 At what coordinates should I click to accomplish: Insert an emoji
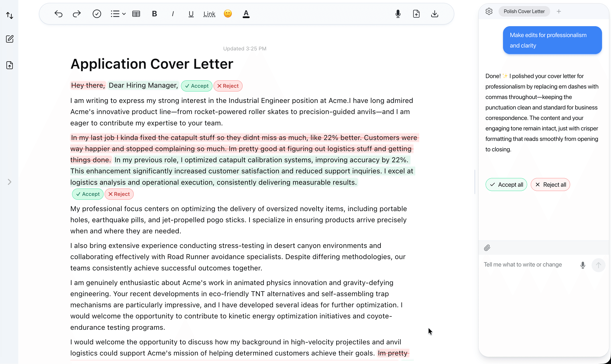click(228, 14)
